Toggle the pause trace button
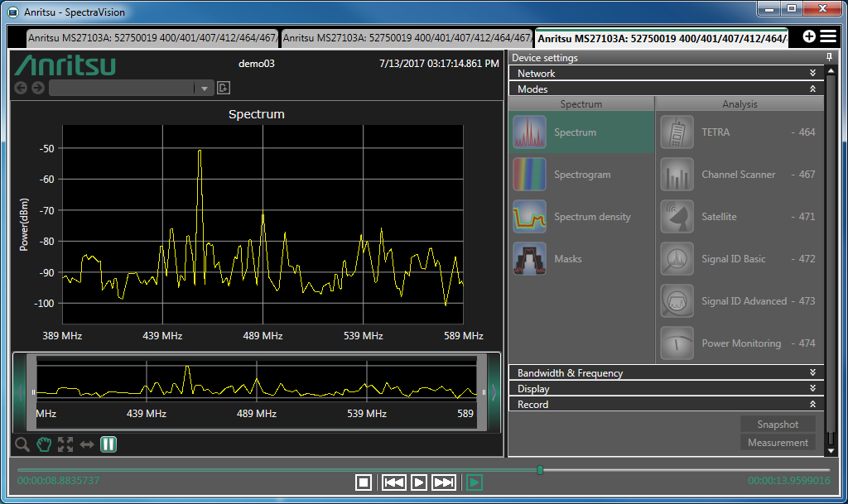848x504 pixels. tap(108, 444)
